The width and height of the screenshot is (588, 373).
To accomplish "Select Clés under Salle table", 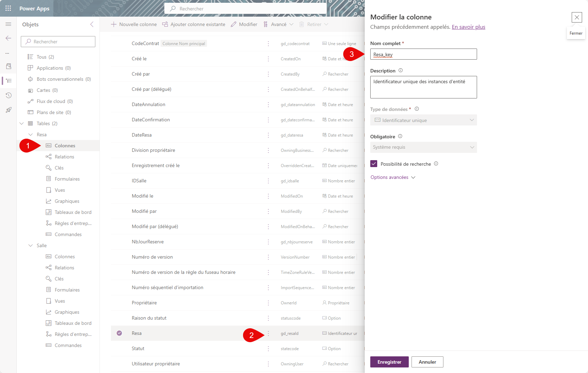I will (x=59, y=279).
